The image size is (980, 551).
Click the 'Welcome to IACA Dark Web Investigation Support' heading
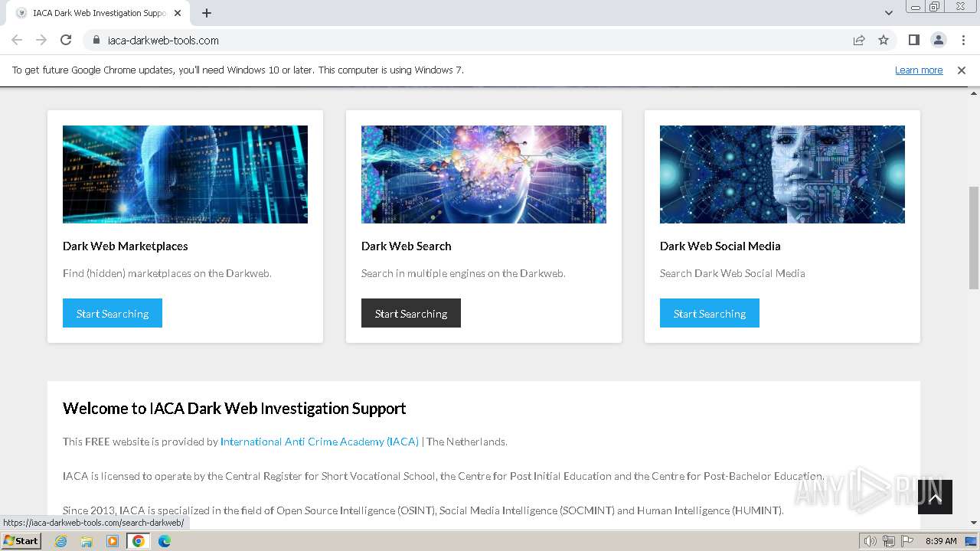pyautogui.click(x=234, y=409)
